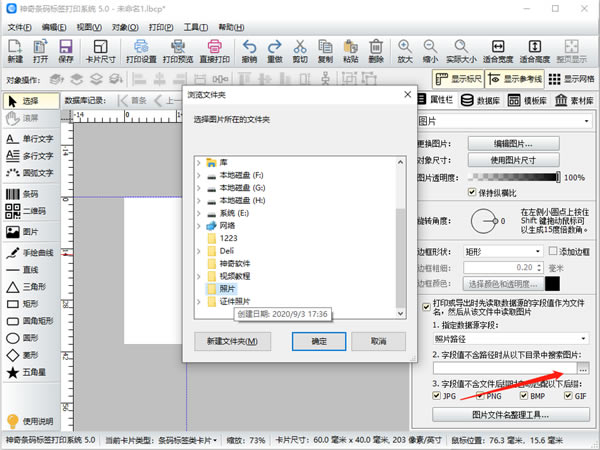
Task: Open the 边框形状 矩形 dropdown
Action: [x=504, y=251]
